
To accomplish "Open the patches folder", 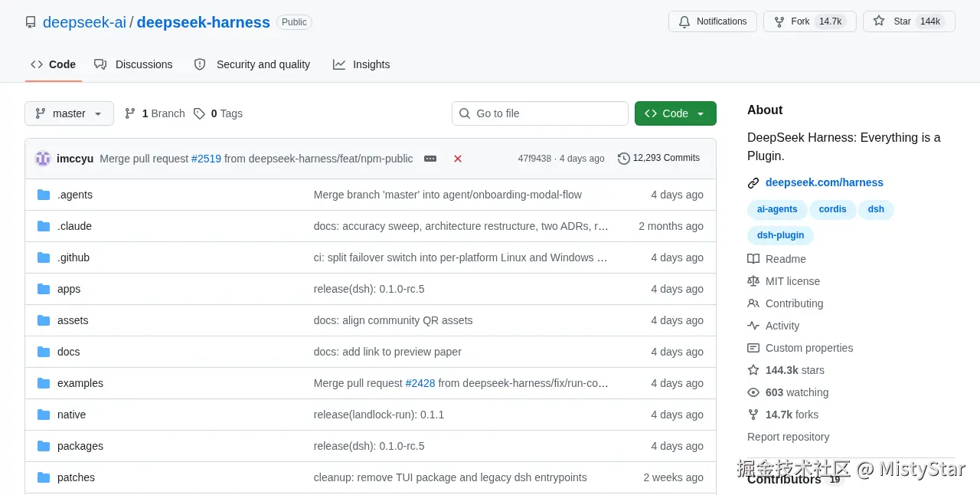I will [76, 477].
